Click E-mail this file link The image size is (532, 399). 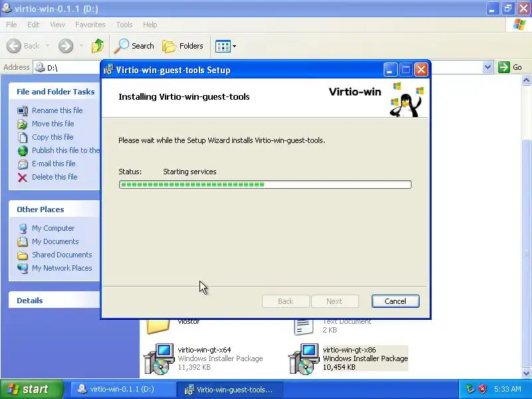click(54, 164)
